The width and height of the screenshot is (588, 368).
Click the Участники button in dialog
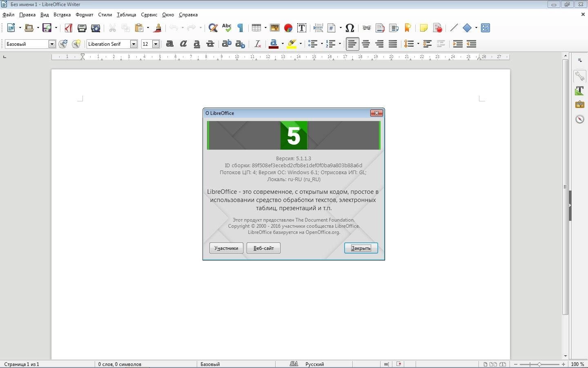coord(226,248)
